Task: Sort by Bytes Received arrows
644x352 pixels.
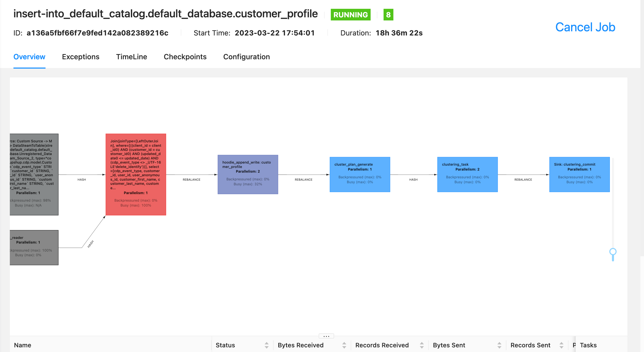Action: point(344,345)
